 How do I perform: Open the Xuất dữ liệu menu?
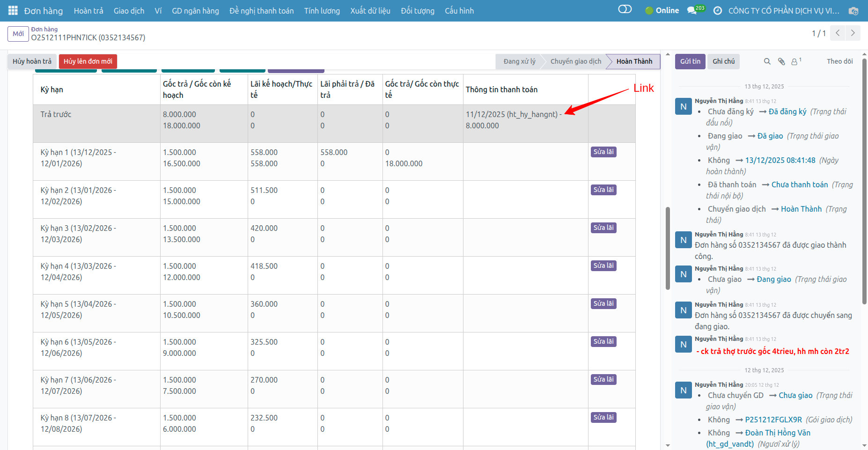coord(370,11)
